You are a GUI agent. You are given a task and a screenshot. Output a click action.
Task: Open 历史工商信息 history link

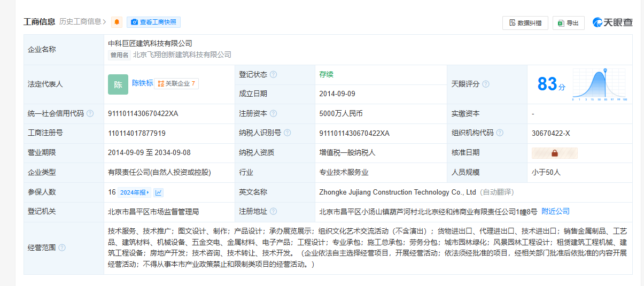pos(83,22)
